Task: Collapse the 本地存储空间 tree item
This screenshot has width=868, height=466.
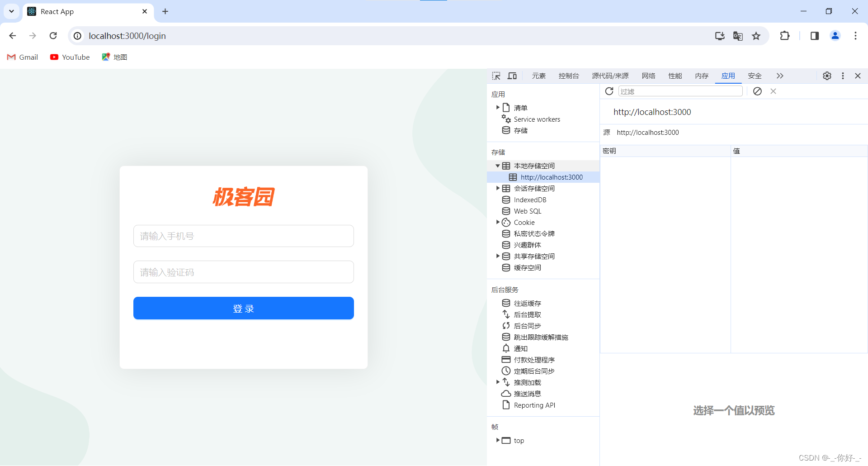Action: pyautogui.click(x=497, y=166)
